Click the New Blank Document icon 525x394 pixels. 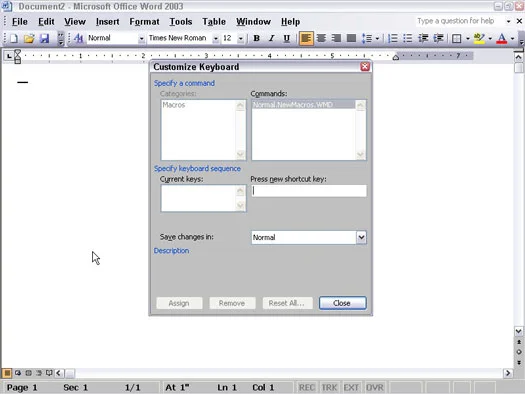point(14,38)
